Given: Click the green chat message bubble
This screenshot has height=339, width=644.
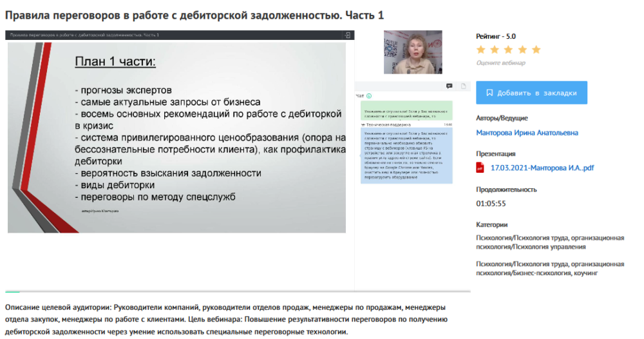Looking at the screenshot, I should click(406, 111).
